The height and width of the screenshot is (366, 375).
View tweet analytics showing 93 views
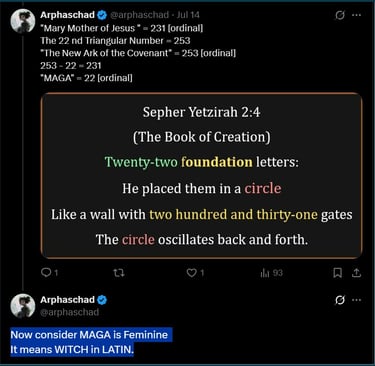tap(271, 273)
